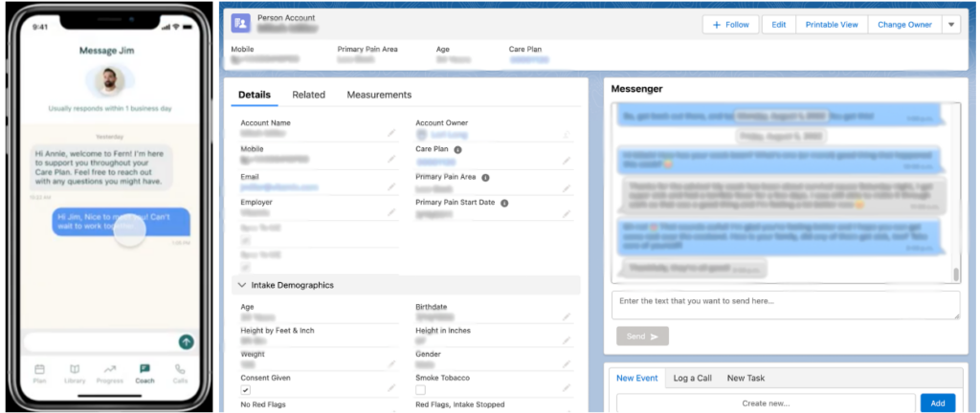Tap the 'Hi Annie, welcome to Fern' message

click(101, 167)
